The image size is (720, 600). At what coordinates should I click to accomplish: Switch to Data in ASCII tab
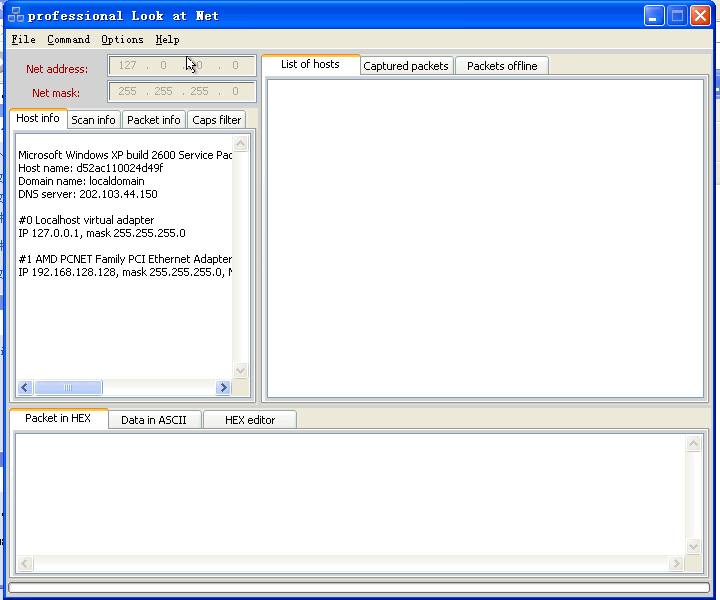(154, 420)
